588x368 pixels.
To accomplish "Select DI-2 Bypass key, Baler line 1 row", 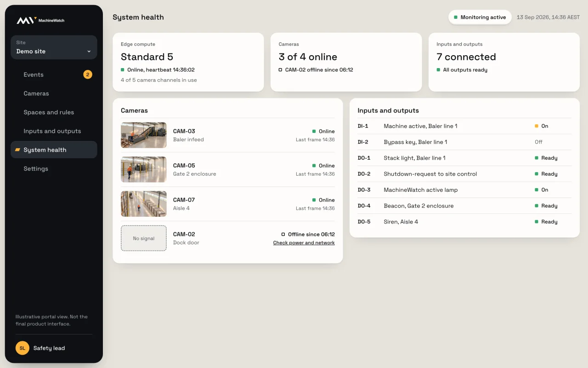I will click(x=464, y=142).
